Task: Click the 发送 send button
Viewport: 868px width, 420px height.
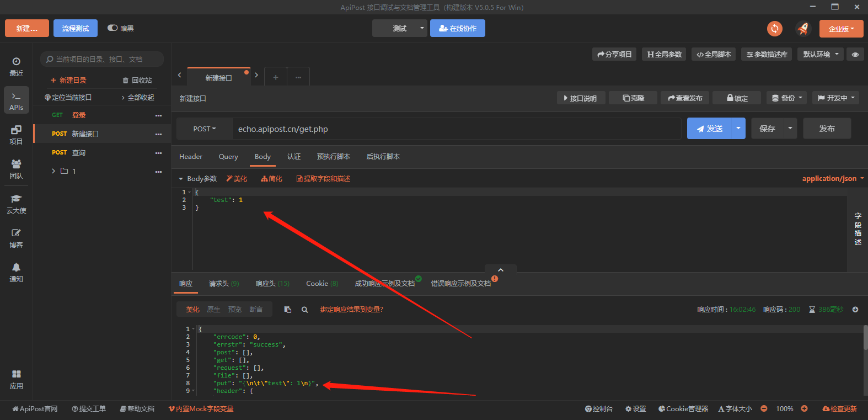Action: click(x=709, y=129)
